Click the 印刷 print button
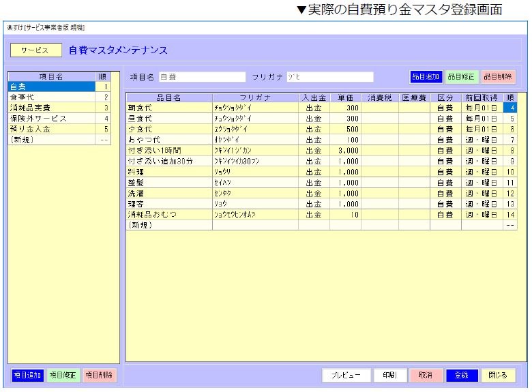Image resolution: width=532 pixels, height=392 pixels. click(x=390, y=375)
